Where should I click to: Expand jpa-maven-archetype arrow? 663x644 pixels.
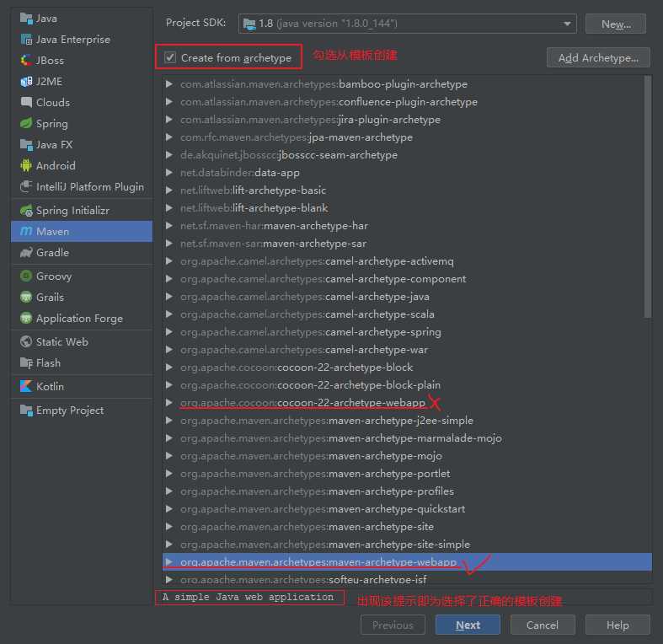168,137
